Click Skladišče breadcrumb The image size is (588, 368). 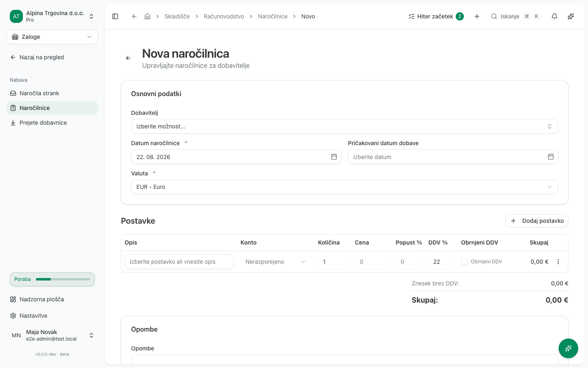point(177,16)
